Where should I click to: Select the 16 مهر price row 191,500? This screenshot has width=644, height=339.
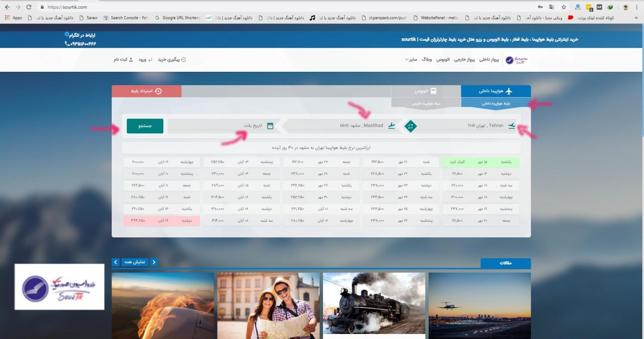coord(481,174)
